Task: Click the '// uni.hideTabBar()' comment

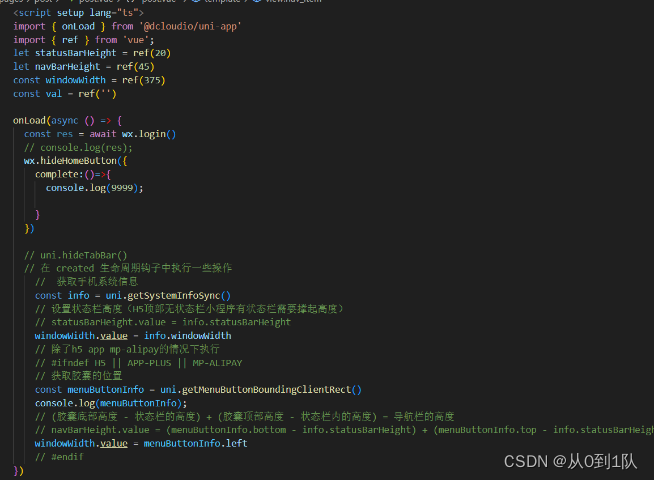Action: click(x=75, y=255)
